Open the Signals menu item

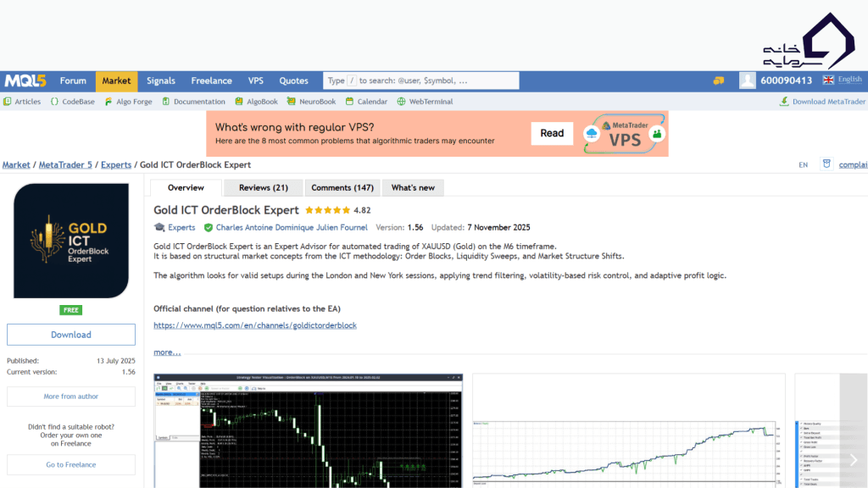coord(160,80)
